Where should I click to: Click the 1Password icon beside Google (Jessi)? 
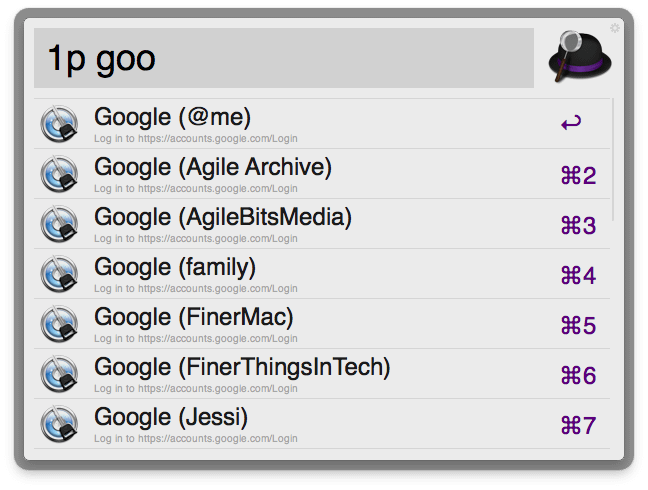pyautogui.click(x=60, y=424)
